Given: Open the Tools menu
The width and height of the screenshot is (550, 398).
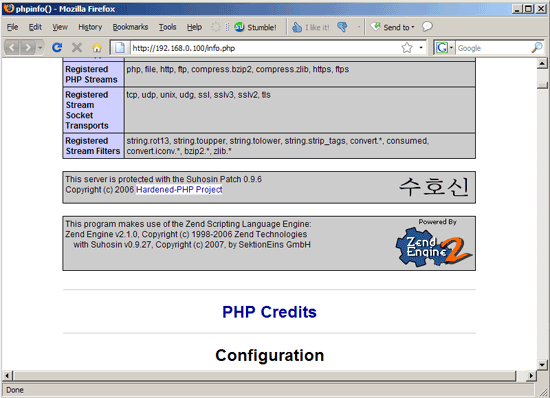Looking at the screenshot, I should pyautogui.click(x=167, y=27).
